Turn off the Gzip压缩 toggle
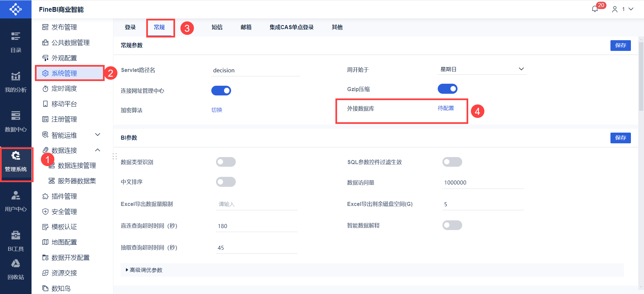Screen dimensions: 644x294 tap(447, 89)
